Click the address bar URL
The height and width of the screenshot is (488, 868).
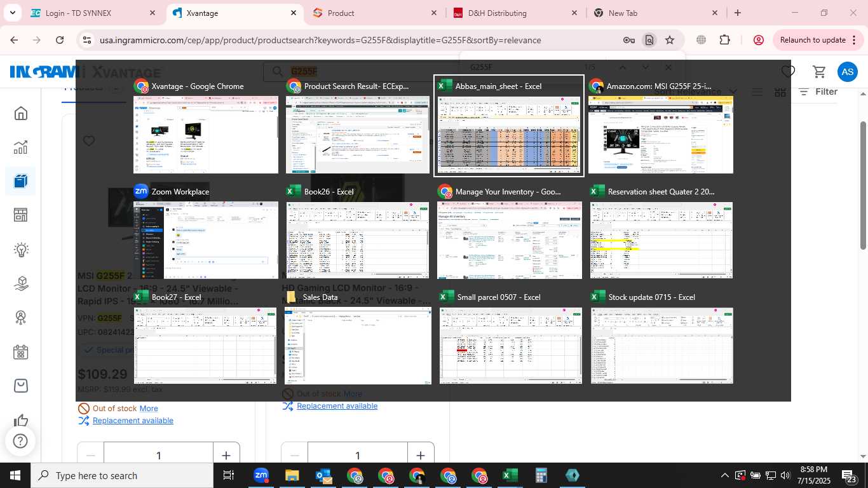320,40
